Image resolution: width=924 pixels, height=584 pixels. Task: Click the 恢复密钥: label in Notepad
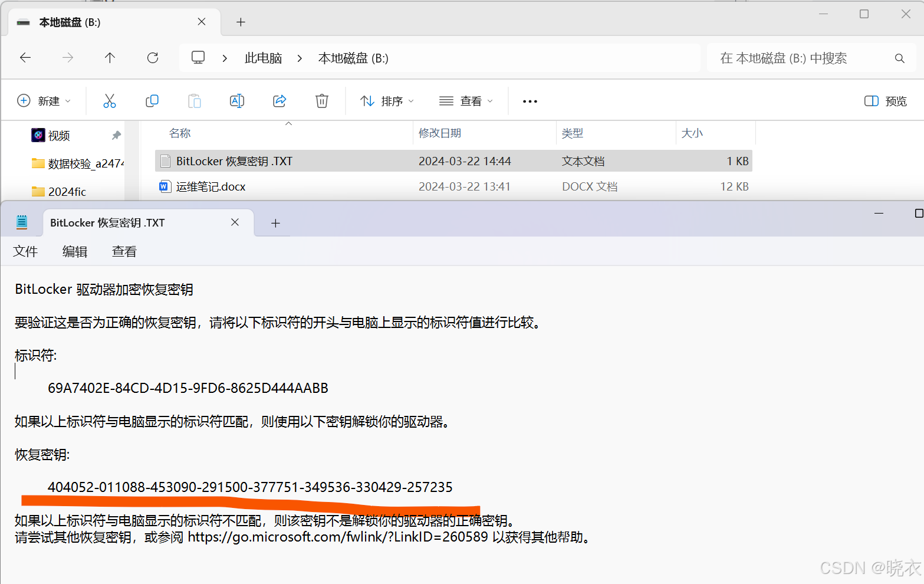pos(42,454)
